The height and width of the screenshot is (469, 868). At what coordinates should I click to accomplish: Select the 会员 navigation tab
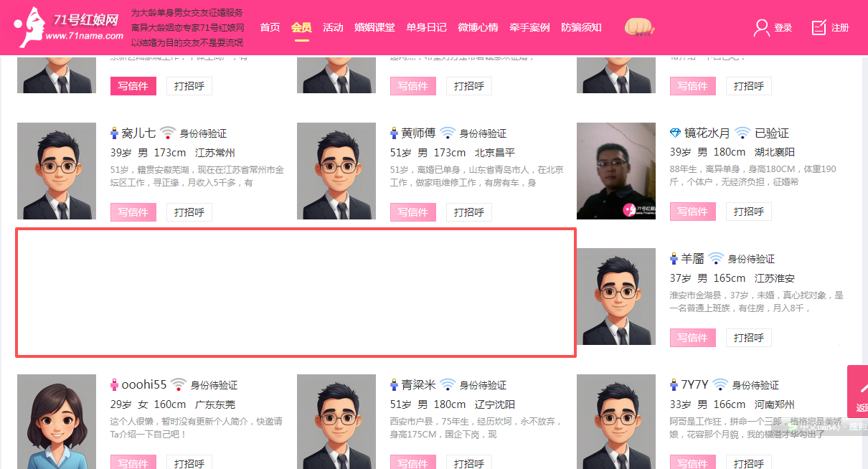[x=301, y=27]
